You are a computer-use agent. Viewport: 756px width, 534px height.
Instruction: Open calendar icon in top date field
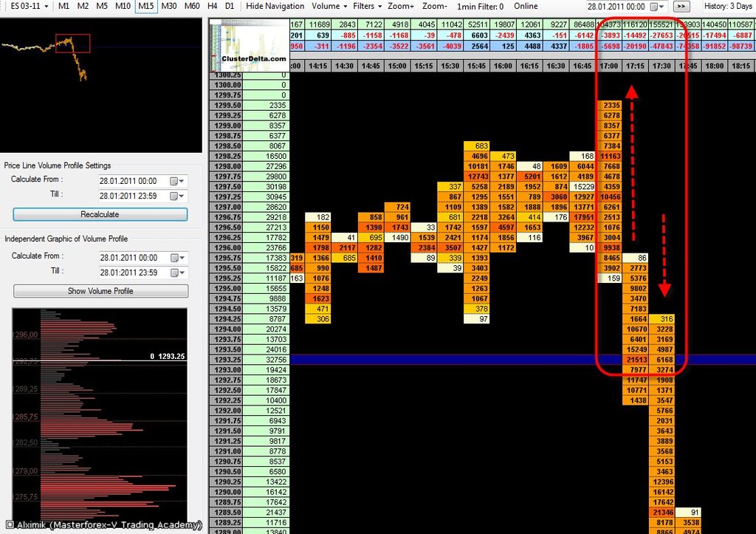(657, 7)
